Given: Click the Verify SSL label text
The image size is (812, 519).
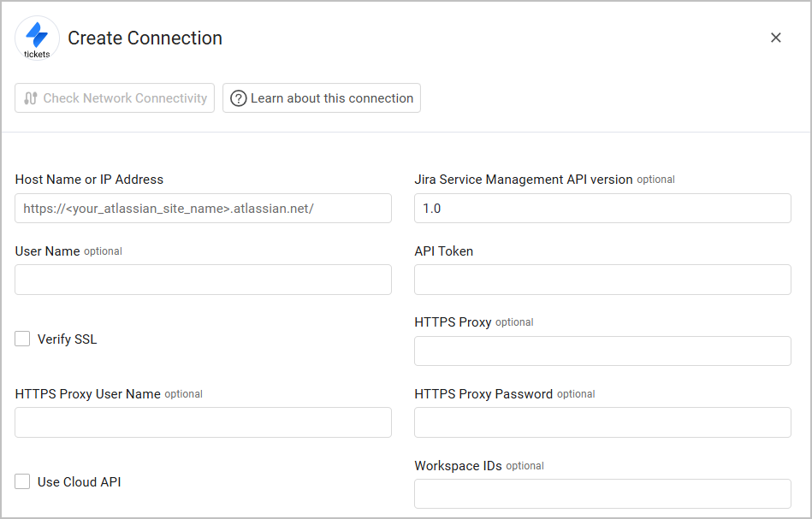Looking at the screenshot, I should click(x=68, y=339).
